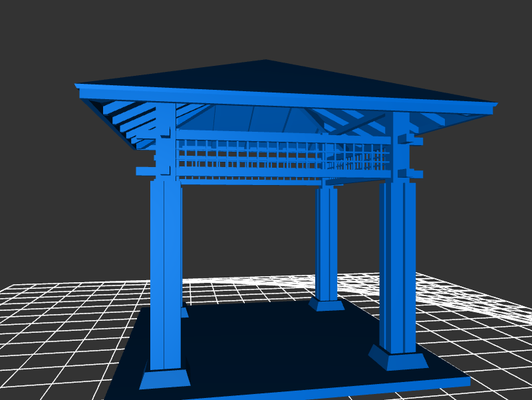Click the far-right corner tip of the roof
The width and height of the screenshot is (532, 400).
point(495,104)
